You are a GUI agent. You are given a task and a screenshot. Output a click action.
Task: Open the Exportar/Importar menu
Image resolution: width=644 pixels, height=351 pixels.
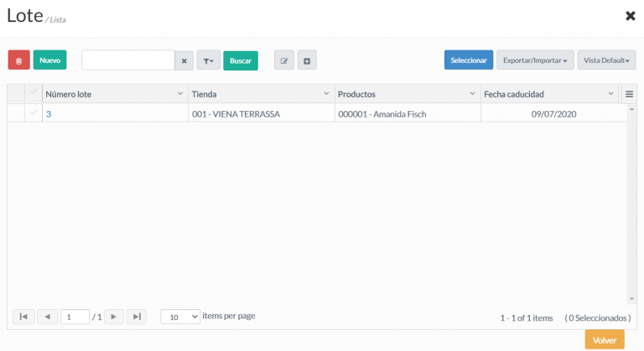[535, 60]
